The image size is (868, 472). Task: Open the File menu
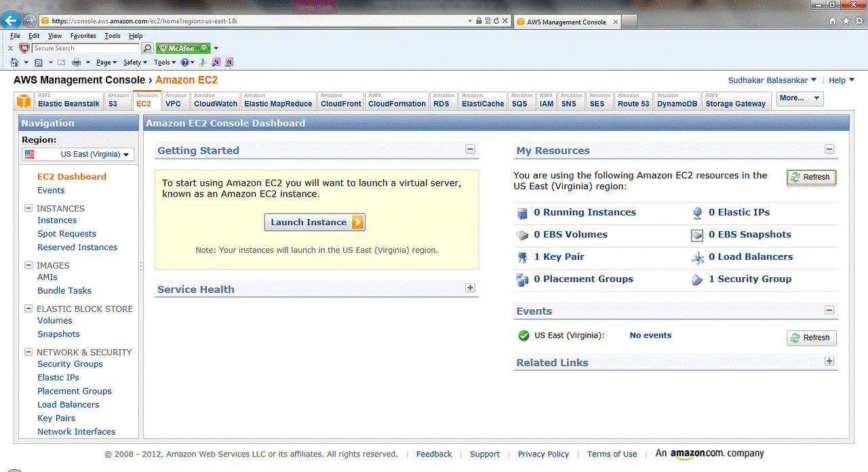click(x=15, y=36)
